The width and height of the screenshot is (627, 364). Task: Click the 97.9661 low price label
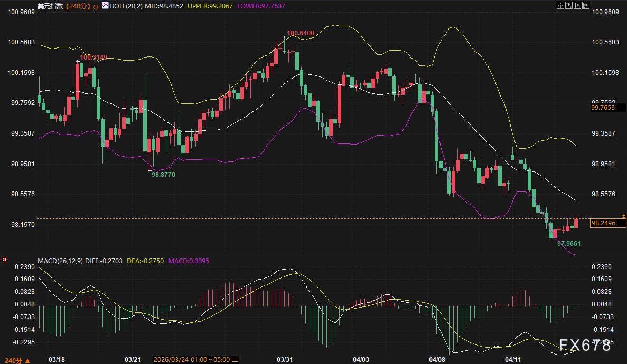coord(569,244)
